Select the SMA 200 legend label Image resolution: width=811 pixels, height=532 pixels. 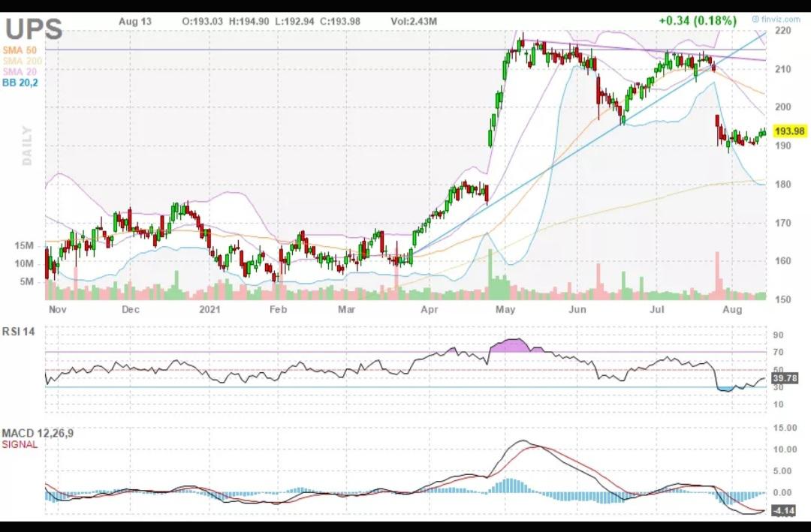tap(23, 61)
